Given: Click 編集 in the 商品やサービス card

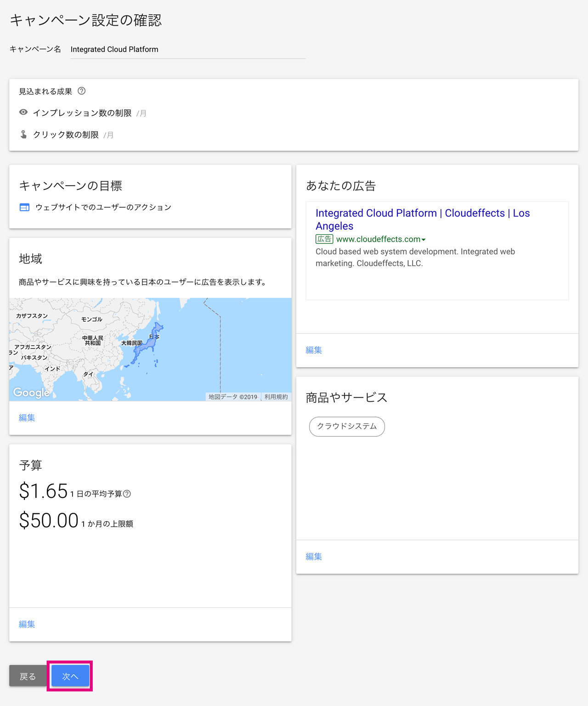Looking at the screenshot, I should point(314,557).
